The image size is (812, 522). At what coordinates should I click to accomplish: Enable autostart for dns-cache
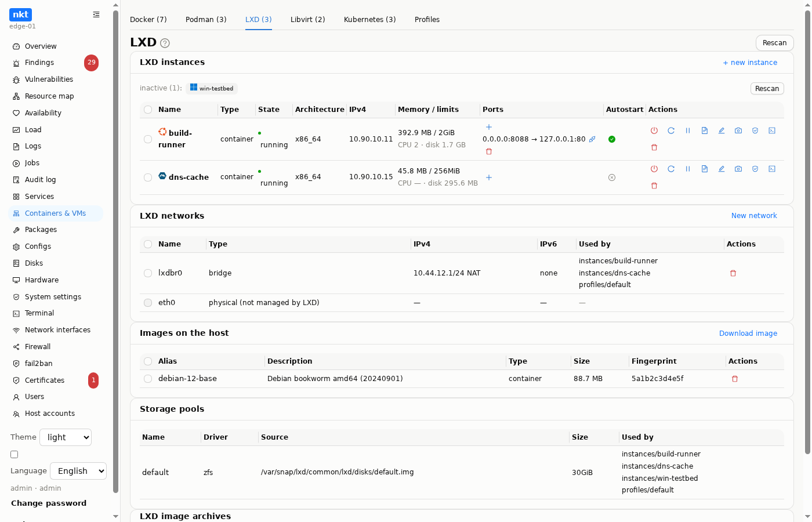(612, 177)
